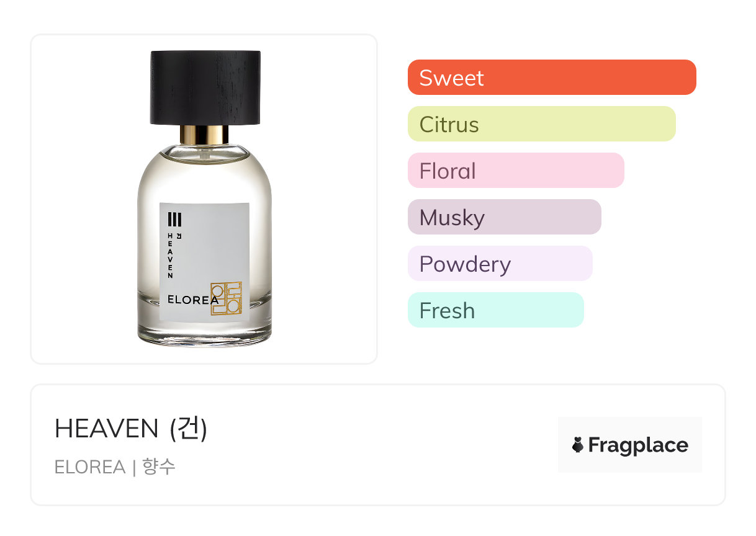Click the gold ELOREA emblem on bottle label
The height and width of the screenshot is (536, 756).
(x=227, y=298)
